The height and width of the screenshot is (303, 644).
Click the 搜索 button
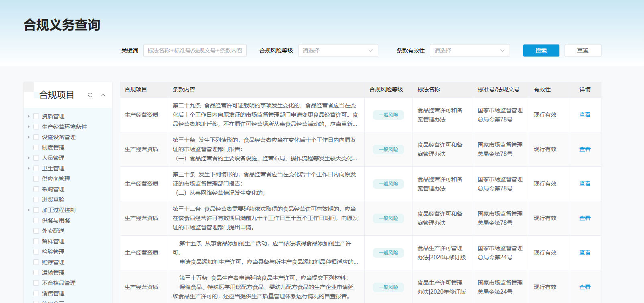point(541,50)
